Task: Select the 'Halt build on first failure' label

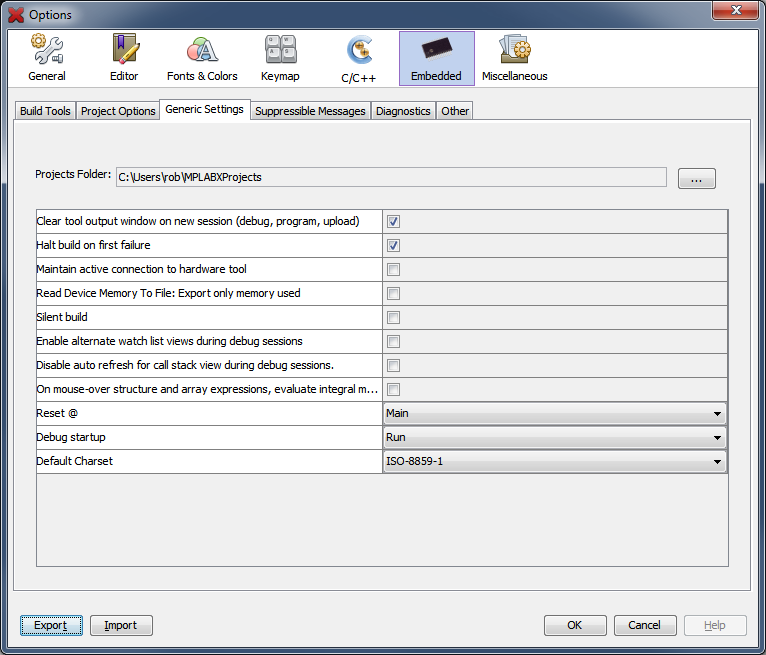Action: click(93, 245)
